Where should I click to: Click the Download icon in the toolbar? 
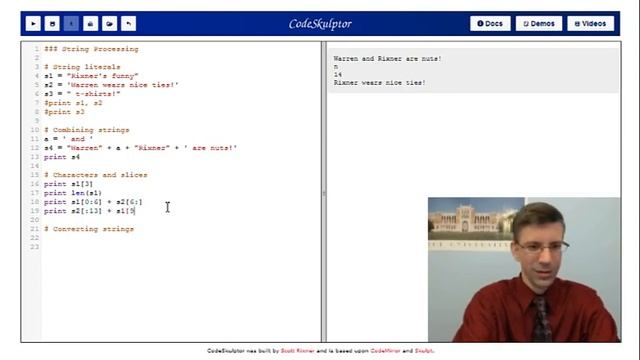pyautogui.click(x=90, y=24)
